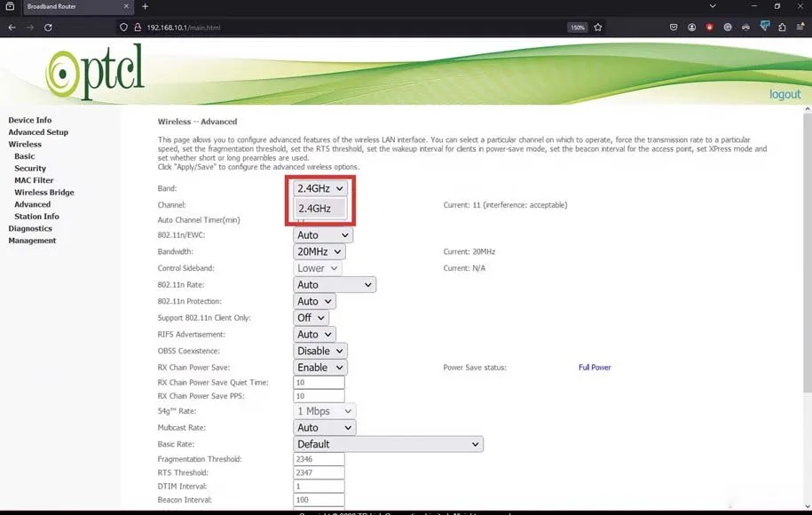Open Device Info from sidebar
The height and width of the screenshot is (515, 812).
(x=30, y=120)
